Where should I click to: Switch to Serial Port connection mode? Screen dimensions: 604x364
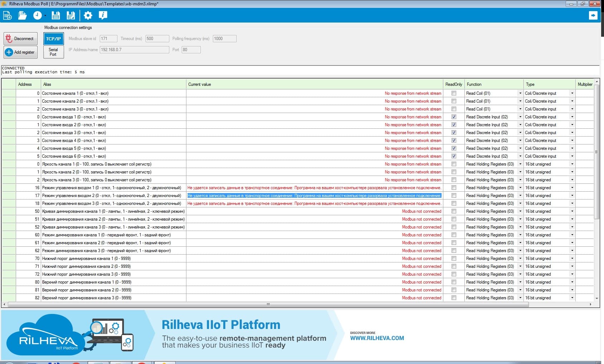(54, 52)
